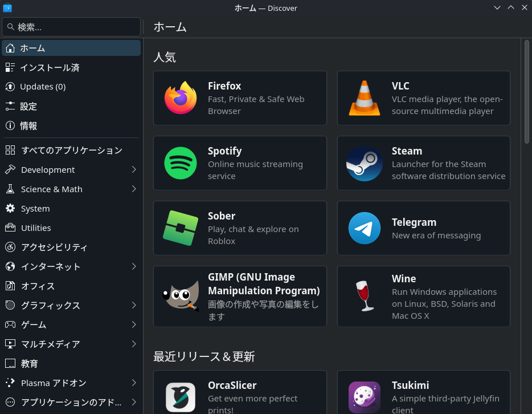Click the grid icon for すべてのアプリケーション
This screenshot has width=532, height=414.
tap(10, 150)
